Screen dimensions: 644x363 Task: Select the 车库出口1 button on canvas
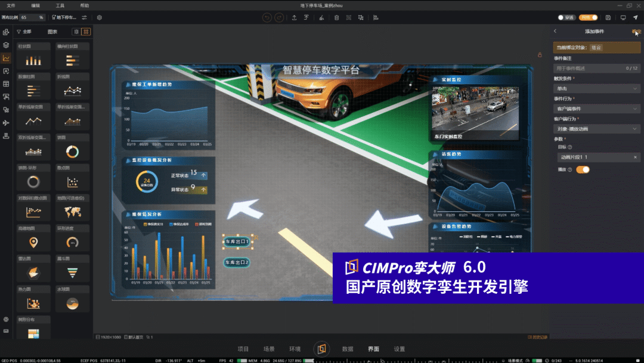[237, 241]
